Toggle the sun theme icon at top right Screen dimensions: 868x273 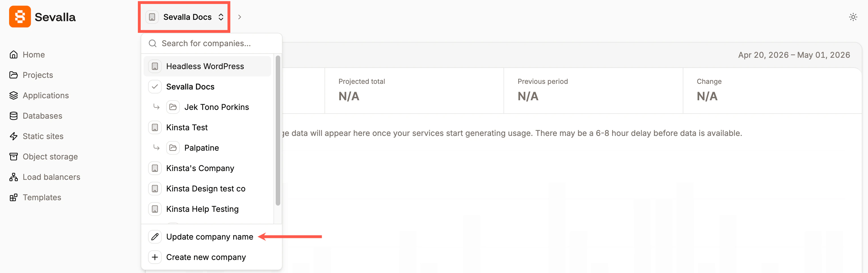(853, 17)
